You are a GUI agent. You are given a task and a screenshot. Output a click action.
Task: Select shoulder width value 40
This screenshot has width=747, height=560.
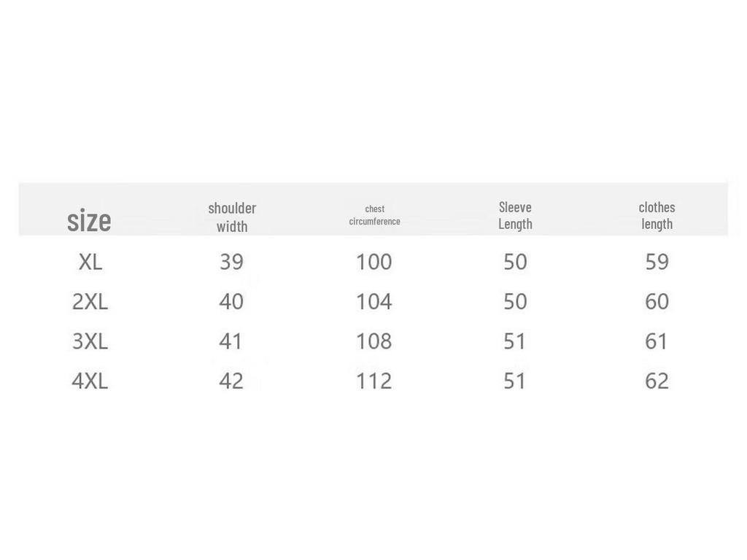[231, 301]
